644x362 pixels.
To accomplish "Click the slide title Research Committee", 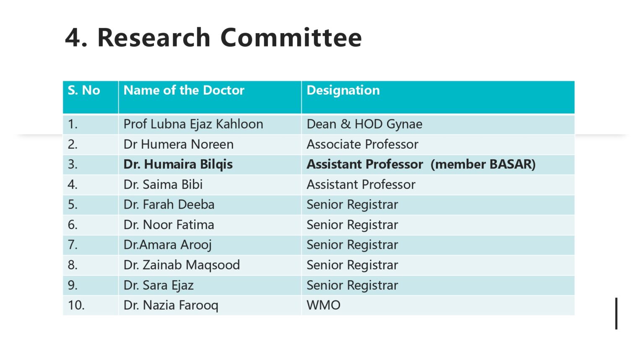I will tap(213, 38).
